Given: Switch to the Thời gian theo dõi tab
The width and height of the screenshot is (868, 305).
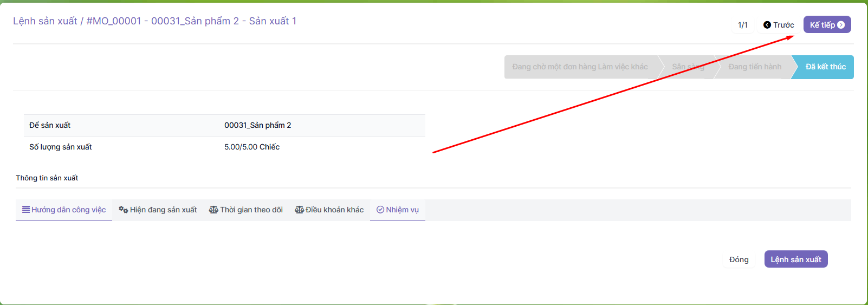Looking at the screenshot, I should pos(246,210).
